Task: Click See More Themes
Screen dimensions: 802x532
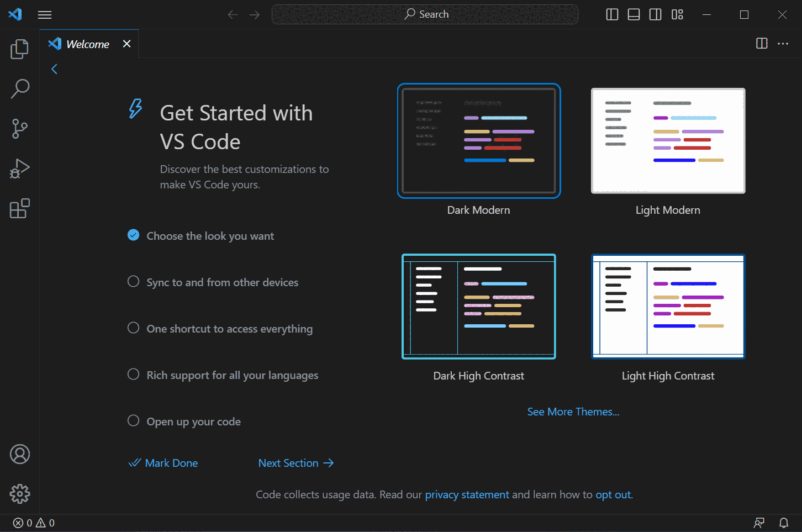Action: tap(573, 412)
